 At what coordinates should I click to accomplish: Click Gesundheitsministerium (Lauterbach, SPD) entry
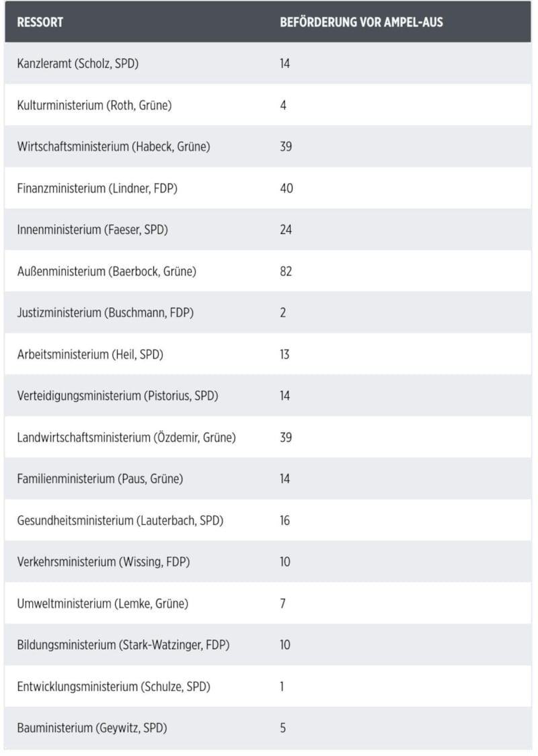[x=120, y=521]
